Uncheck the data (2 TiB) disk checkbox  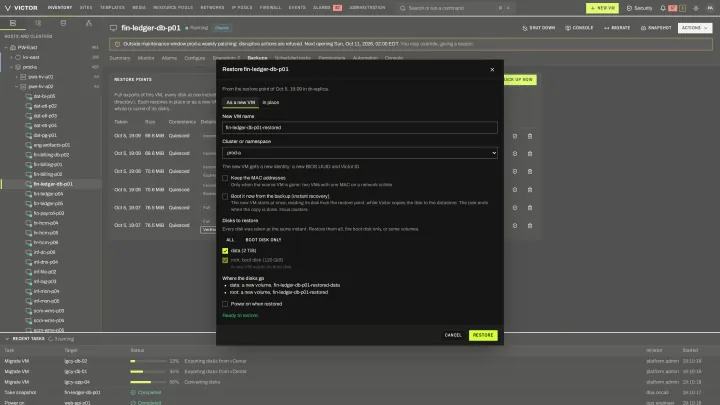225,251
